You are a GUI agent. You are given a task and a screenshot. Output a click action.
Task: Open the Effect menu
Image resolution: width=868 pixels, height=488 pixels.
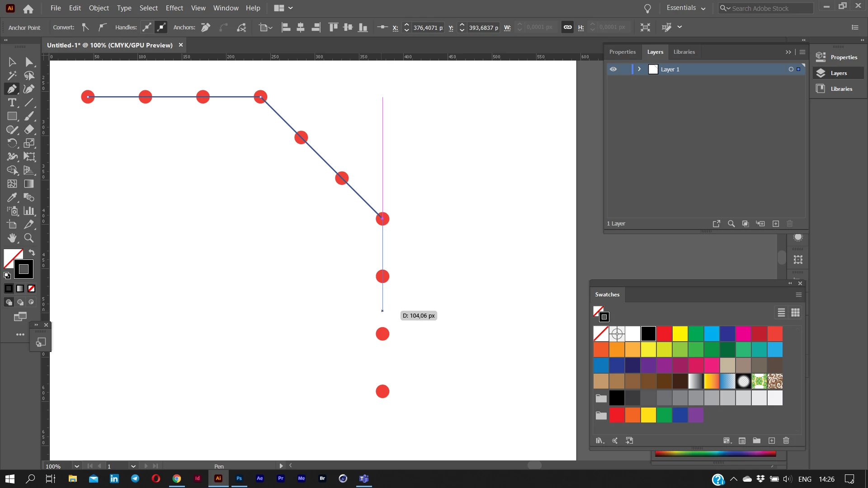coord(174,8)
